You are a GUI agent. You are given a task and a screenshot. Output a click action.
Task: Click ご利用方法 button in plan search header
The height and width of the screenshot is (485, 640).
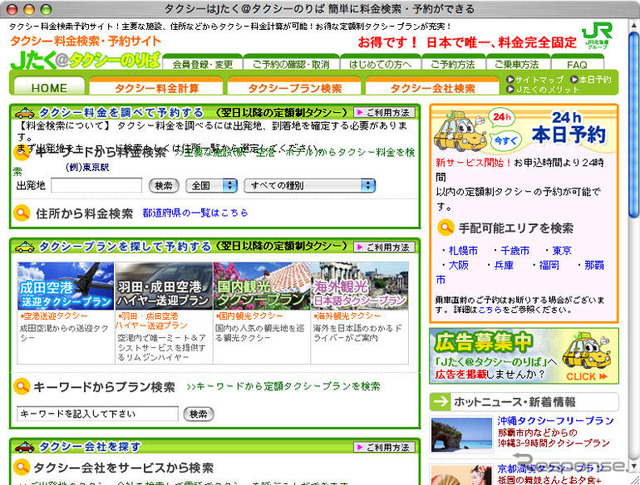[384, 247]
